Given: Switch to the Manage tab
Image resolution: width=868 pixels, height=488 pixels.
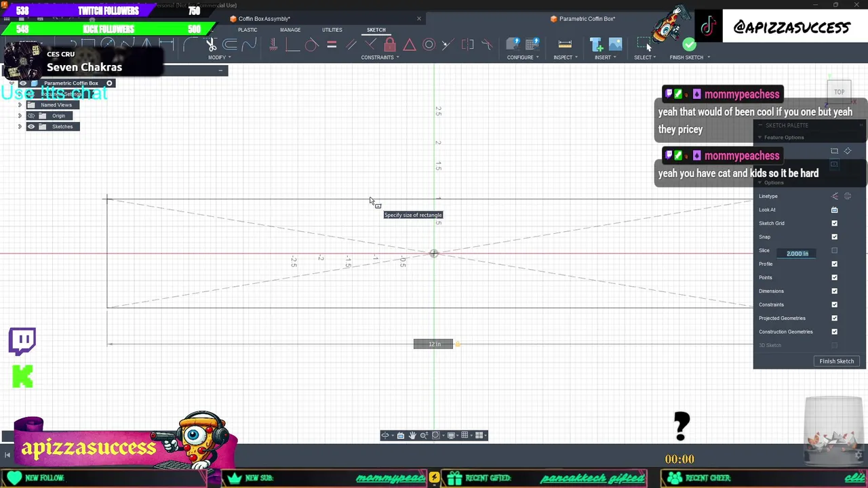Looking at the screenshot, I should [x=290, y=30].
